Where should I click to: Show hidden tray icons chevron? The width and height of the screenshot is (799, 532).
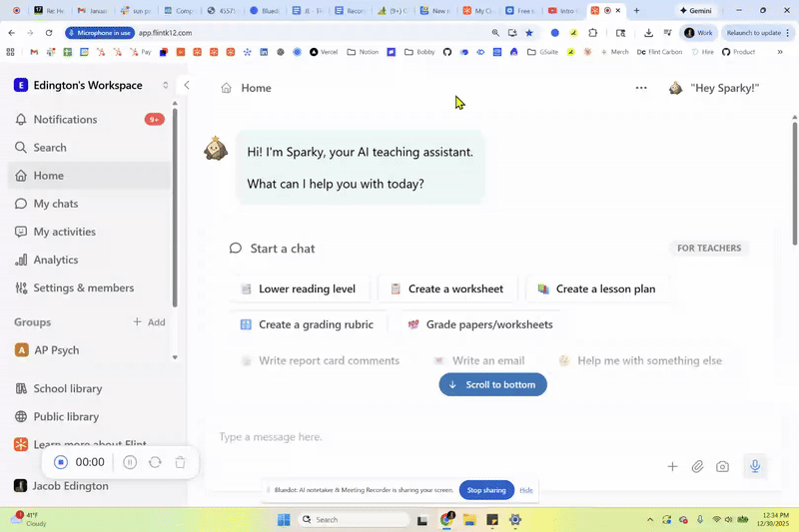[x=650, y=520]
